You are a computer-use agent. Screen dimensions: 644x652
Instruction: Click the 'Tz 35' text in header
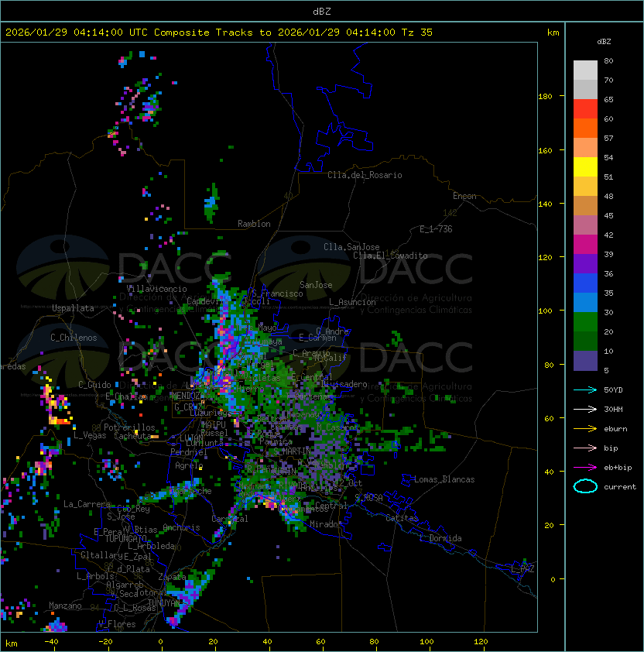coord(417,33)
